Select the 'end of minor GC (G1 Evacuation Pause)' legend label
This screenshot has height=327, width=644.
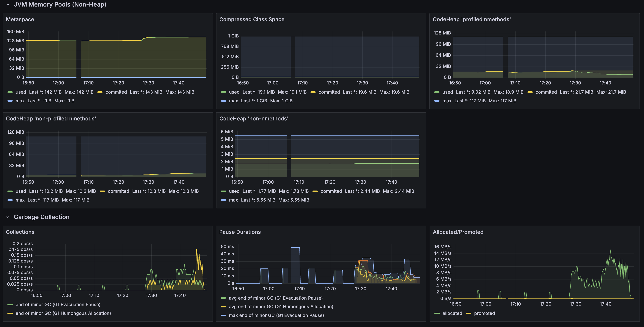(x=58, y=304)
